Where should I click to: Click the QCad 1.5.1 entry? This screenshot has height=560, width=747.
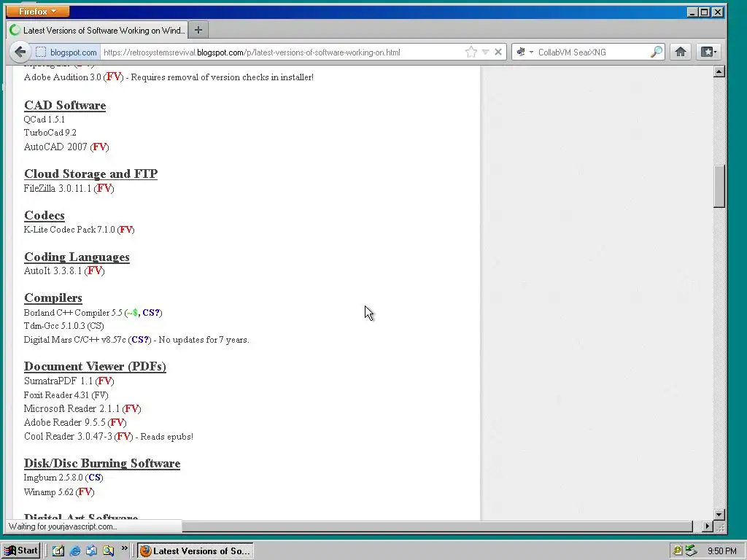tap(44, 119)
